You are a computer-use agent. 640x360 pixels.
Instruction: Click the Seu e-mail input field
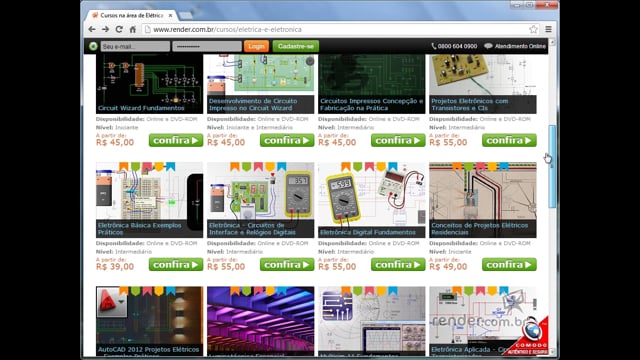135,46
